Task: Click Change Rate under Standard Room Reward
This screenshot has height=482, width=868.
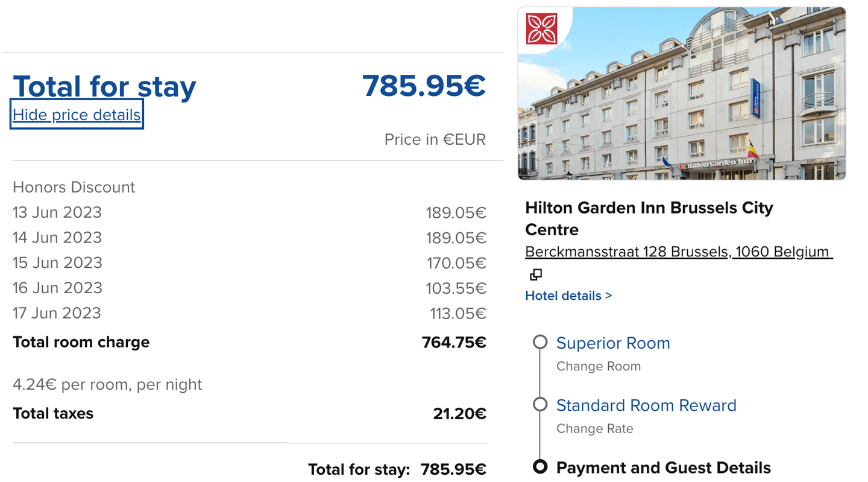Action: click(x=594, y=429)
